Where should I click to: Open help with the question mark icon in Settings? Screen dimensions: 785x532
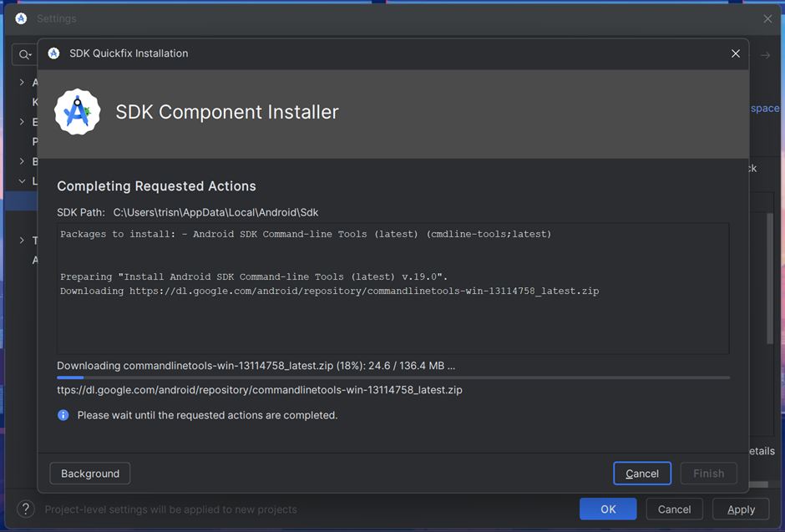[x=26, y=509]
